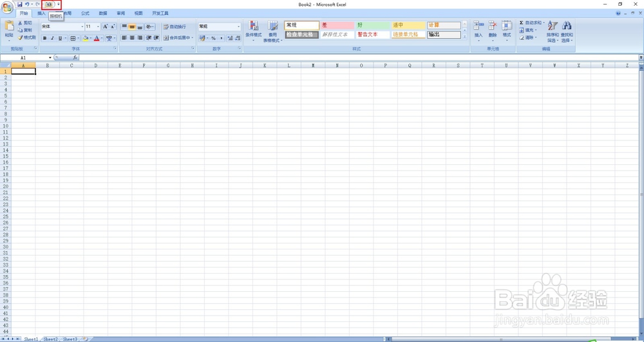Switch to the Home (开始) tab
644x342 pixels.
tap(24, 13)
